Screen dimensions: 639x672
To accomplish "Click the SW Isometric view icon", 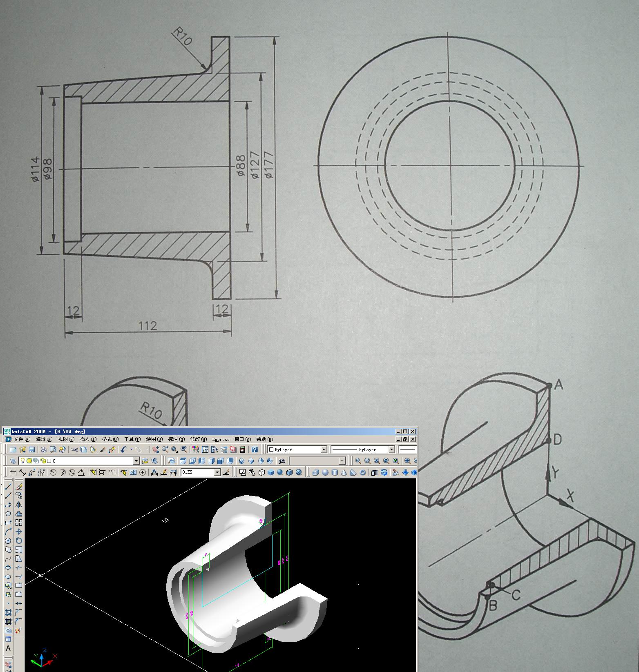I will 241,461.
